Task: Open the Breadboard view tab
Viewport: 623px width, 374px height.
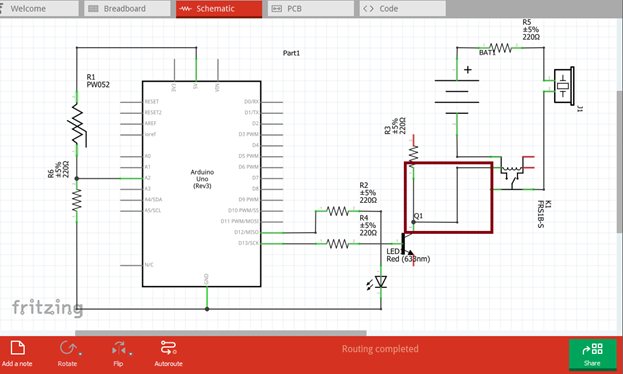Action: [x=127, y=8]
